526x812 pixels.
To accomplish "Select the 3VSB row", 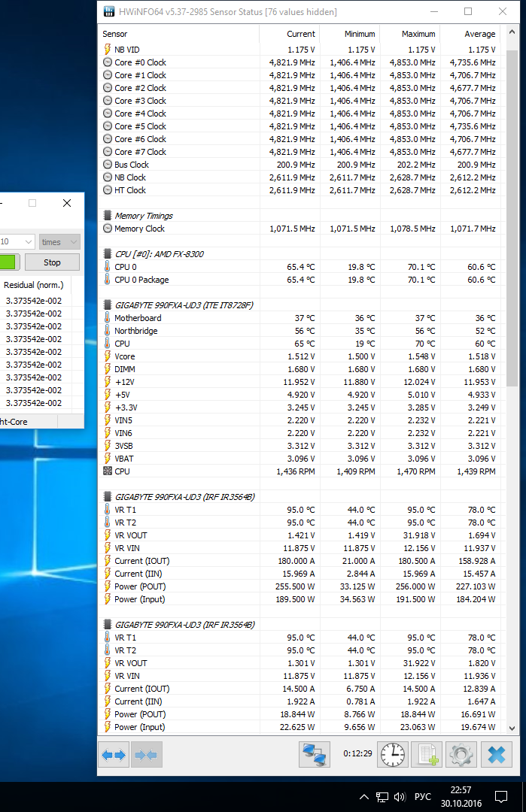I will click(x=299, y=446).
